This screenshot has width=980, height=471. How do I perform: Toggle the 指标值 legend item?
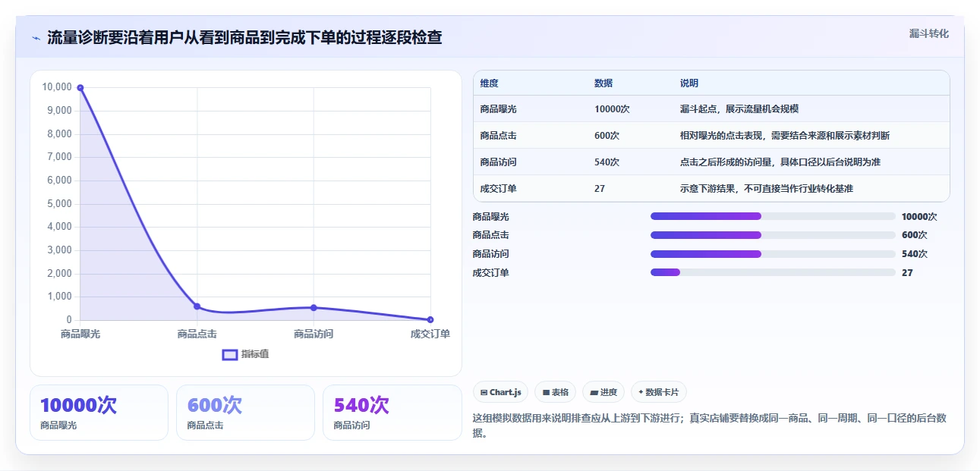[245, 354]
